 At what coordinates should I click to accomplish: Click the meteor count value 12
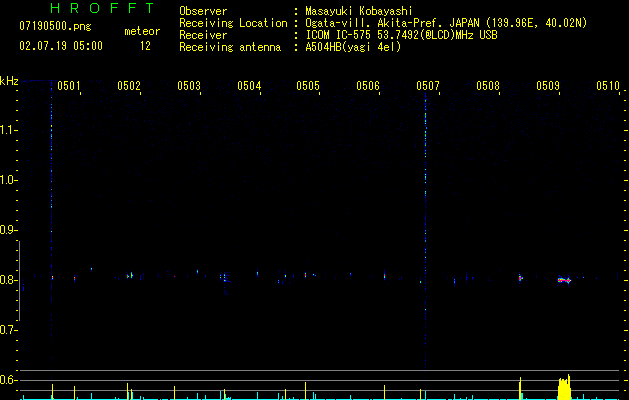[145, 46]
